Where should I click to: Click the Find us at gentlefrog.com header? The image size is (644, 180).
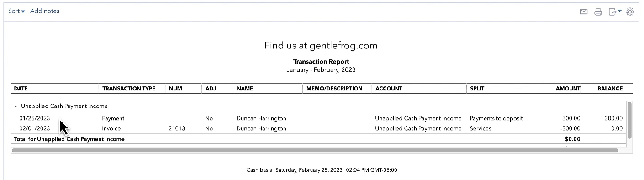[x=321, y=46]
